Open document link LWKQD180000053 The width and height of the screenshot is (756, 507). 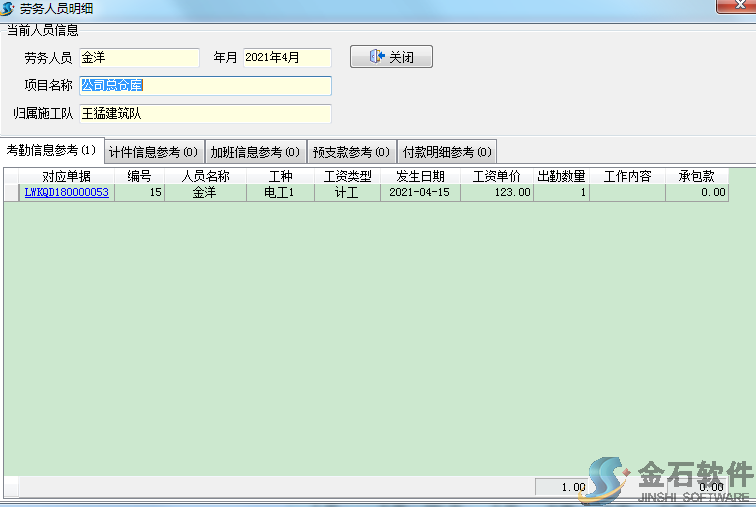[x=66, y=193]
